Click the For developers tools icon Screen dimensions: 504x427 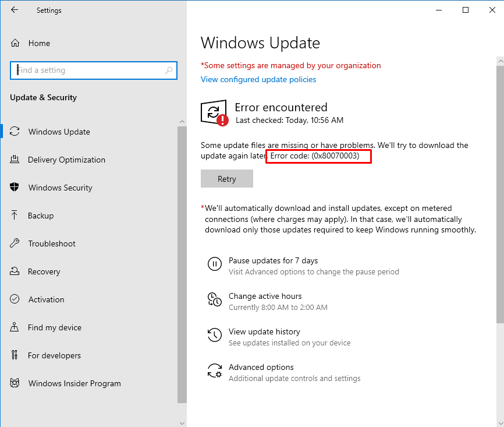click(x=15, y=355)
